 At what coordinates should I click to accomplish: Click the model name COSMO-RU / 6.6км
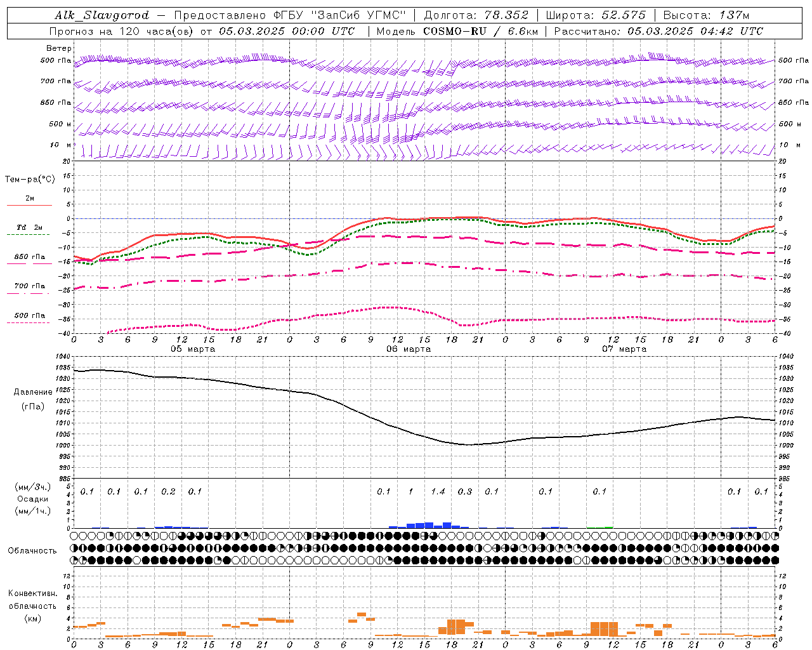click(480, 31)
